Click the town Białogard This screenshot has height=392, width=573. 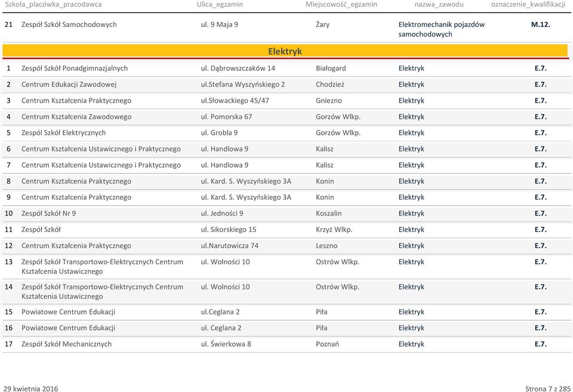point(331,69)
